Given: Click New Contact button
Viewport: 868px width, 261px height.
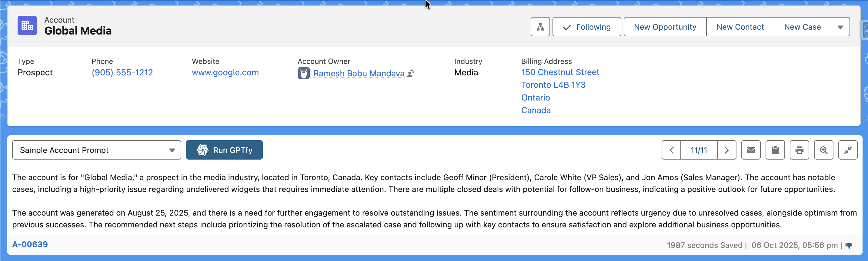Looking at the screenshot, I should (740, 27).
